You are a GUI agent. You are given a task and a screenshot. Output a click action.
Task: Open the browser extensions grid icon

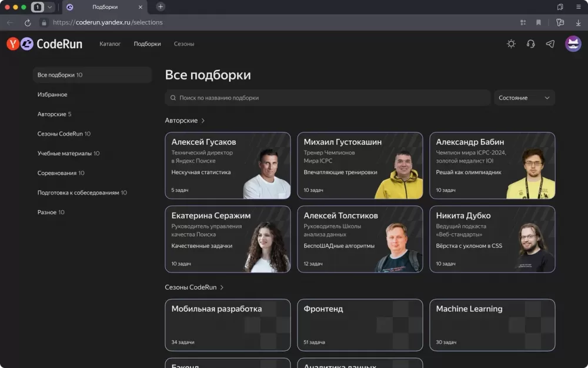coord(523,22)
